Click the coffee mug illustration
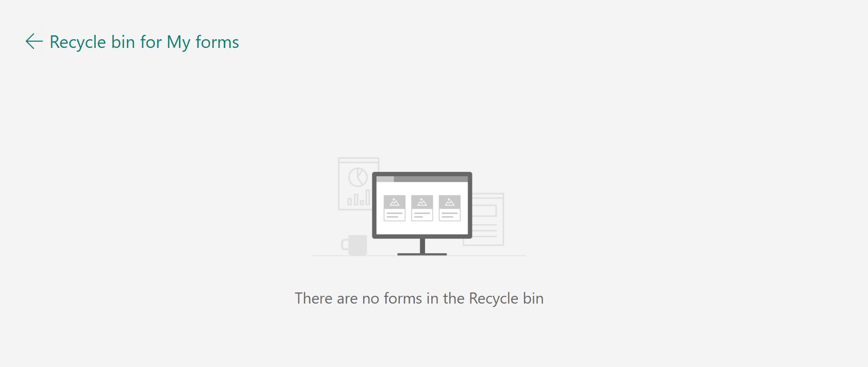 [354, 245]
